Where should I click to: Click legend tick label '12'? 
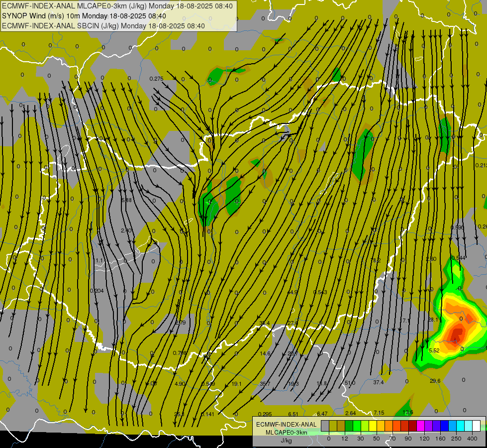[345, 439]
